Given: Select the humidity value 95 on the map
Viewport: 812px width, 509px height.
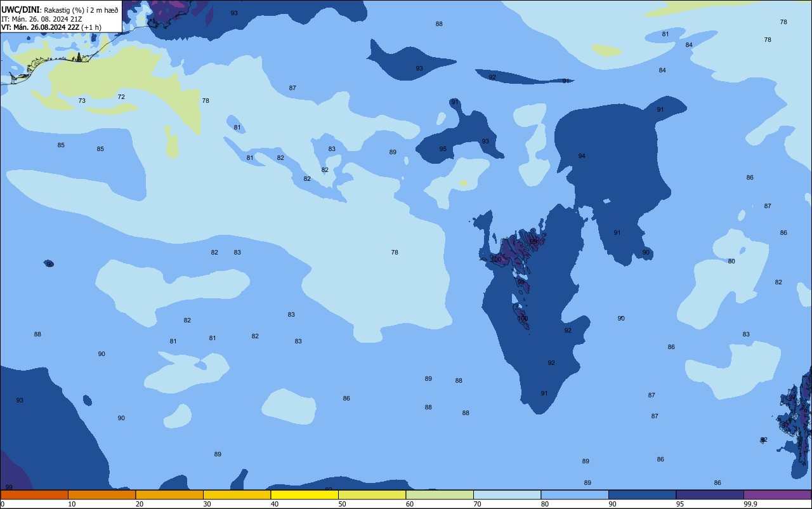Looking at the screenshot, I should pos(443,149).
